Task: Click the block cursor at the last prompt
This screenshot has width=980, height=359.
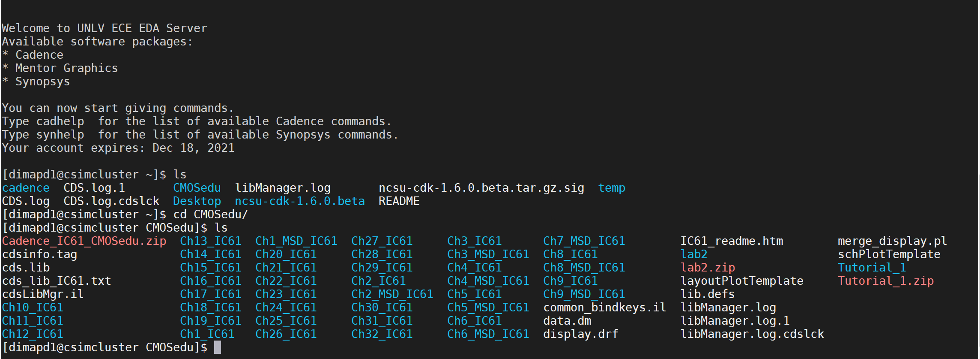Action: point(218,347)
